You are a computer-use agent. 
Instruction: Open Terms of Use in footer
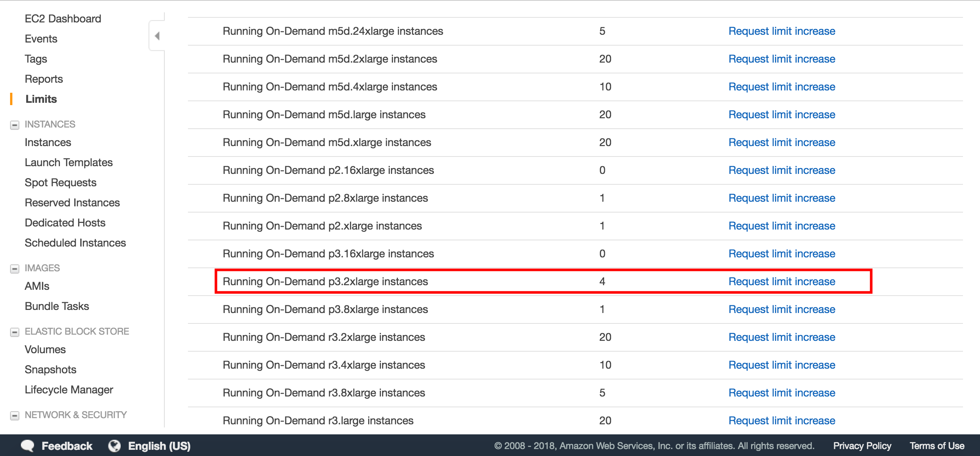(937, 446)
